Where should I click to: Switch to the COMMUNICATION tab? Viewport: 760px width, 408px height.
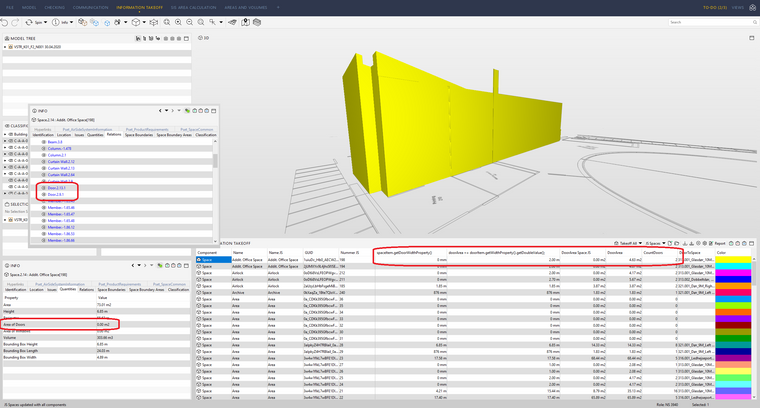tap(91, 8)
